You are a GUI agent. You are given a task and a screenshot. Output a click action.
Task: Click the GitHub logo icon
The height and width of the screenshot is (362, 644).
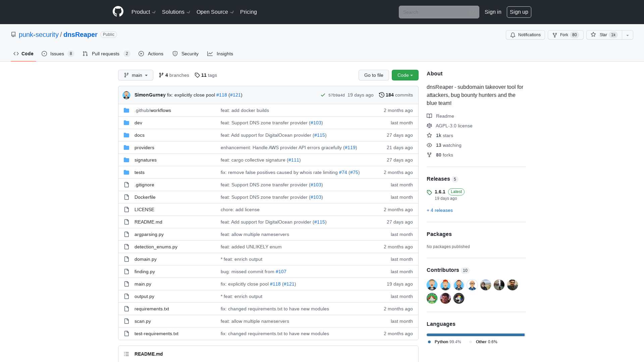pos(118,11)
